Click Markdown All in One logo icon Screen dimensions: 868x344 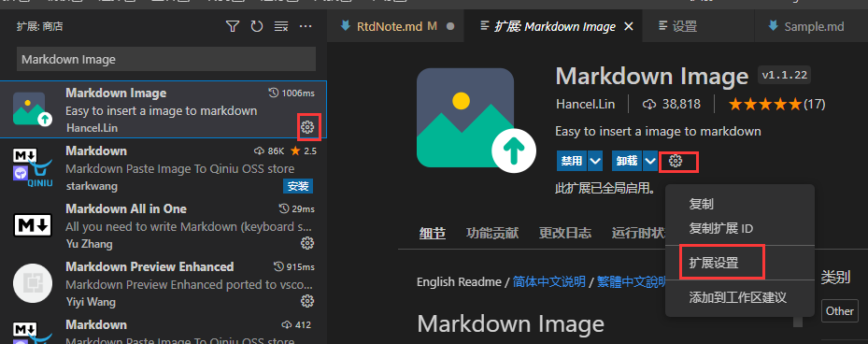(32, 225)
